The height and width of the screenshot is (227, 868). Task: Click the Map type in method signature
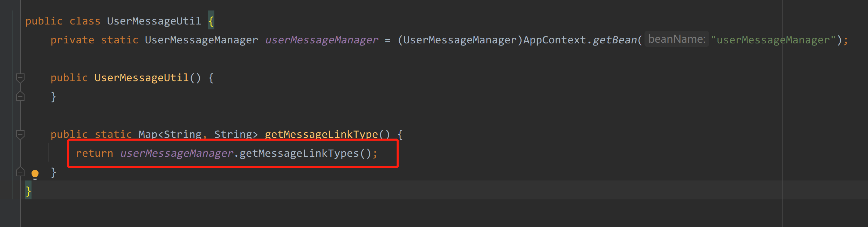[x=148, y=134]
